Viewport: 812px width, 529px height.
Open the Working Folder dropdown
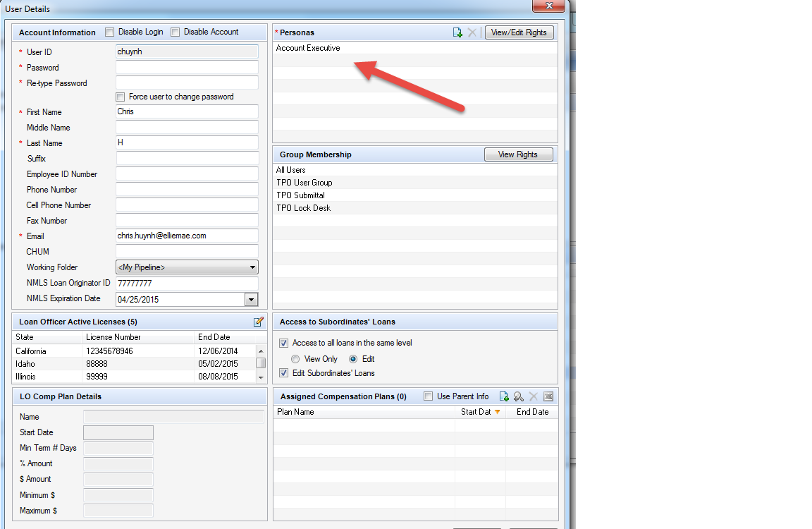point(252,267)
